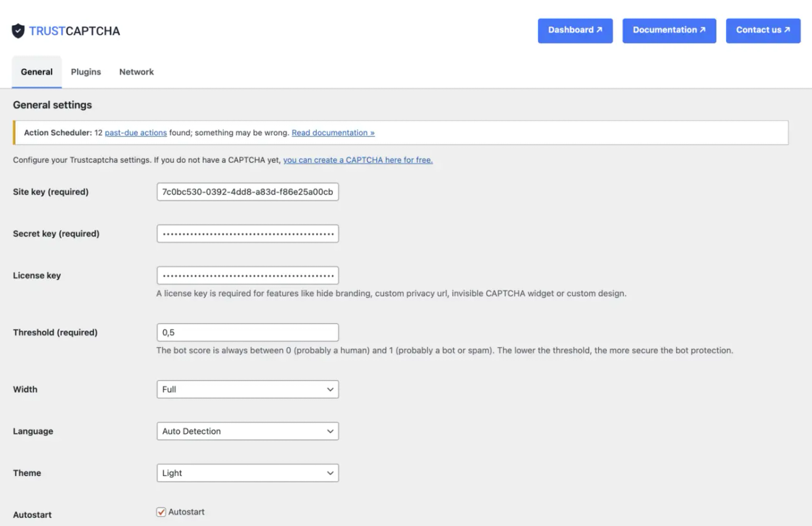This screenshot has width=812, height=526.
Task: Disable the Autostart checkbox
Action: tap(160, 512)
